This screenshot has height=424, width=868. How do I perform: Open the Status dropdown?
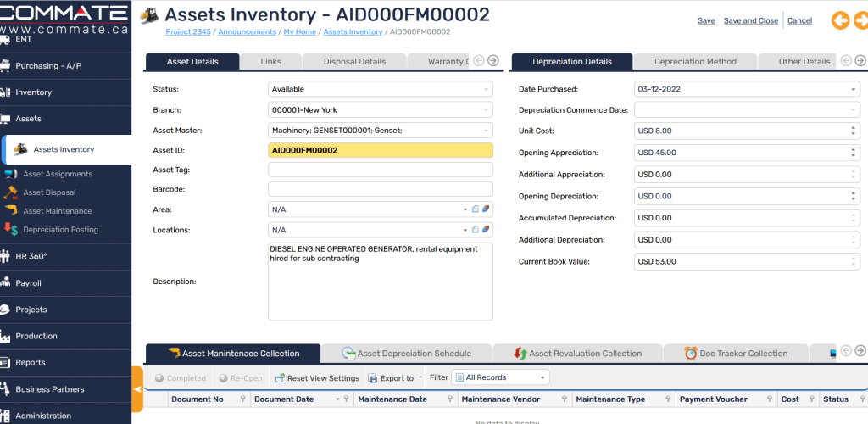click(486, 89)
